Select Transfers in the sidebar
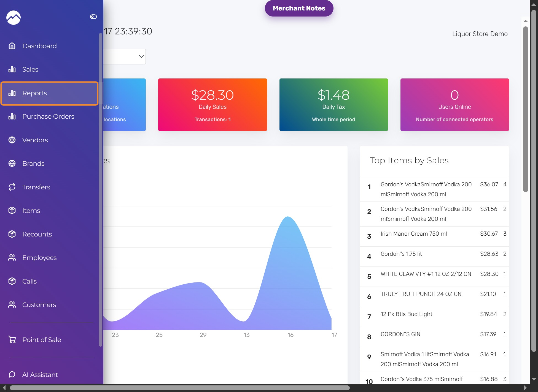This screenshot has width=538, height=392. (x=50, y=187)
